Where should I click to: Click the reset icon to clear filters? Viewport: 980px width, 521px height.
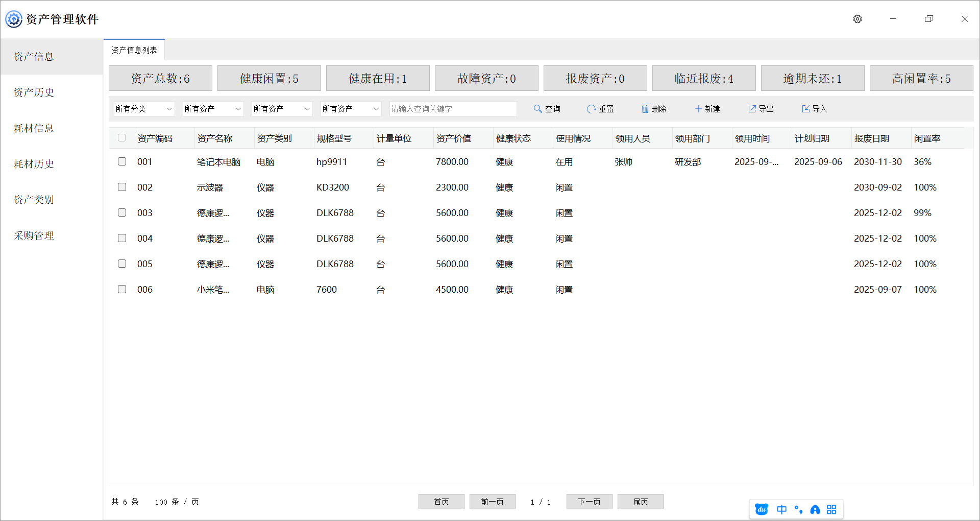[x=591, y=108]
